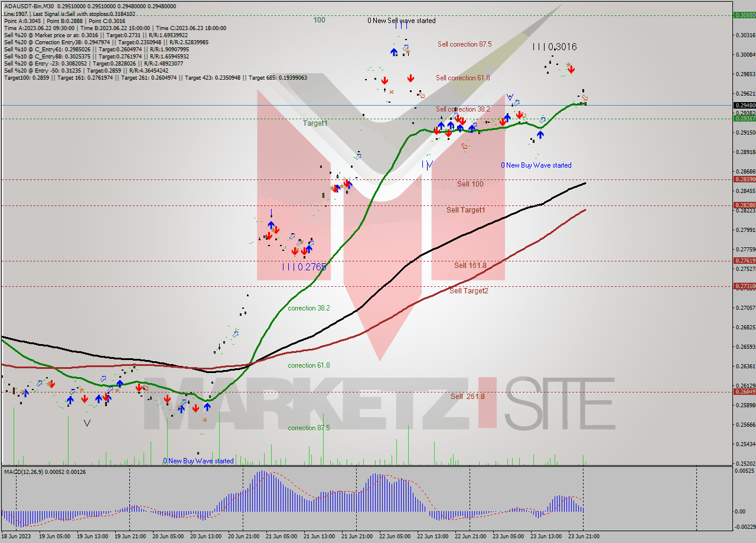Select the 'Sell 161.8' level label
Viewport: 756px width, 543px height.
pyautogui.click(x=470, y=266)
